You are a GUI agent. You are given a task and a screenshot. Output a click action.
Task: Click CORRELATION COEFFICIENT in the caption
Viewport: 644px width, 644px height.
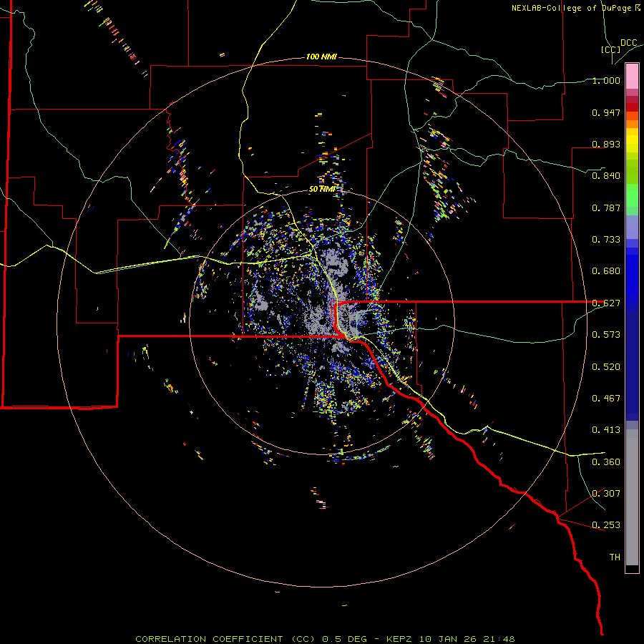pos(209,639)
